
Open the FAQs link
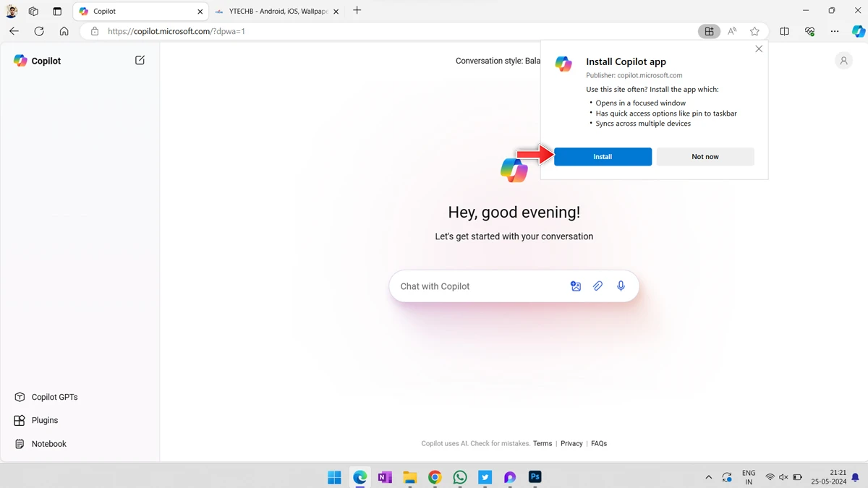click(x=599, y=444)
